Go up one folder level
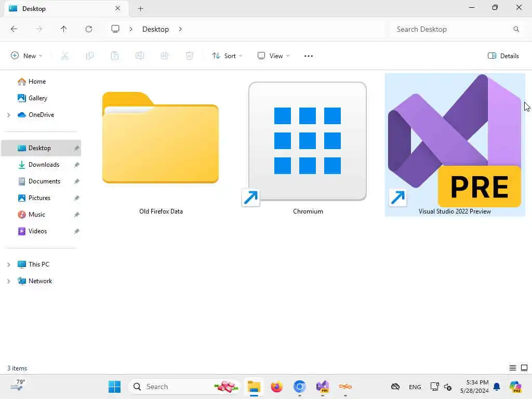The image size is (532, 399). (63, 29)
